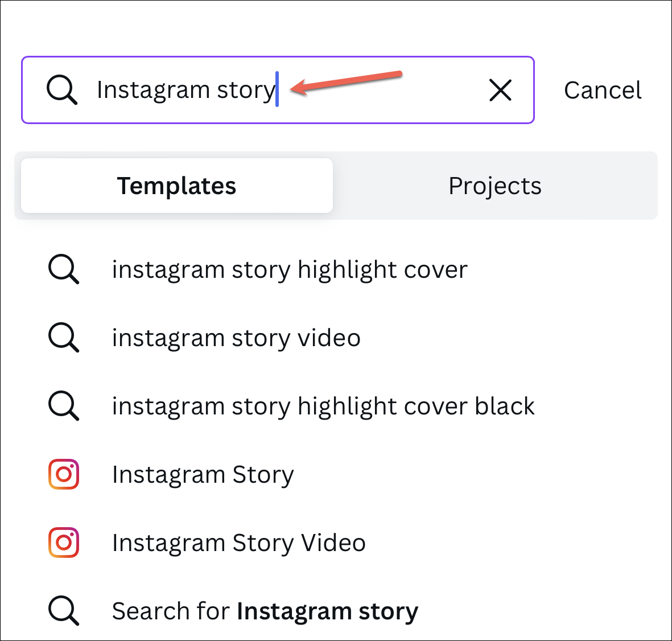Click Instagram logo icon beside Instagram Story Video
Image resolution: width=672 pixels, height=641 pixels.
tap(63, 543)
